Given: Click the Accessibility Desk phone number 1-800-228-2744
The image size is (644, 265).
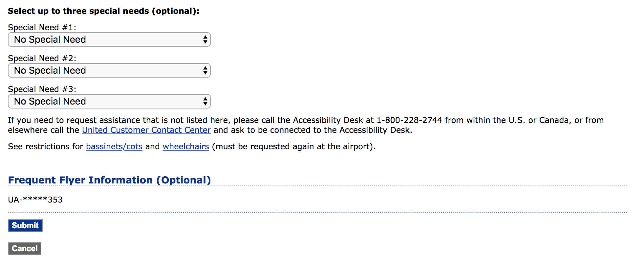Looking at the screenshot, I should 409,120.
